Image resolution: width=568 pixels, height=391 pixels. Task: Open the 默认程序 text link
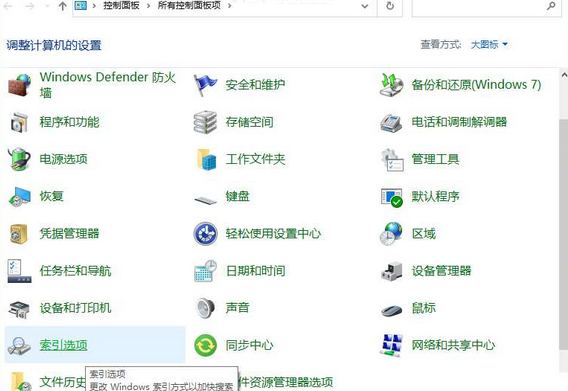[435, 196]
